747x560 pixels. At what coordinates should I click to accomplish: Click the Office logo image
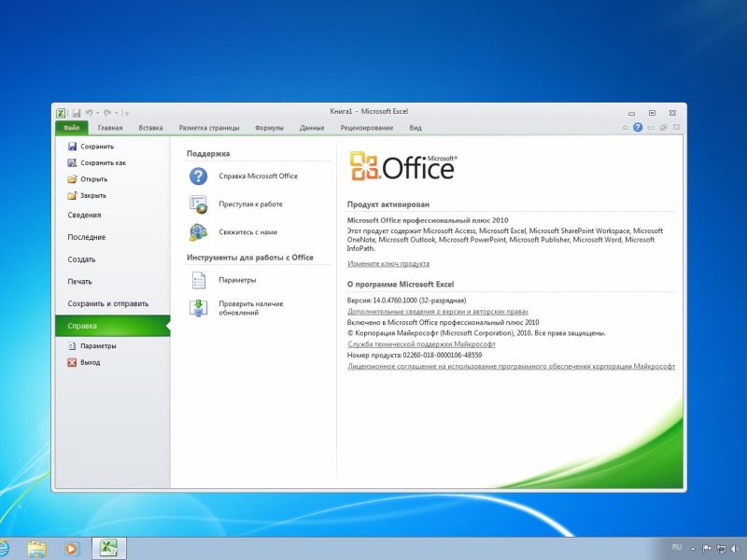click(x=403, y=166)
